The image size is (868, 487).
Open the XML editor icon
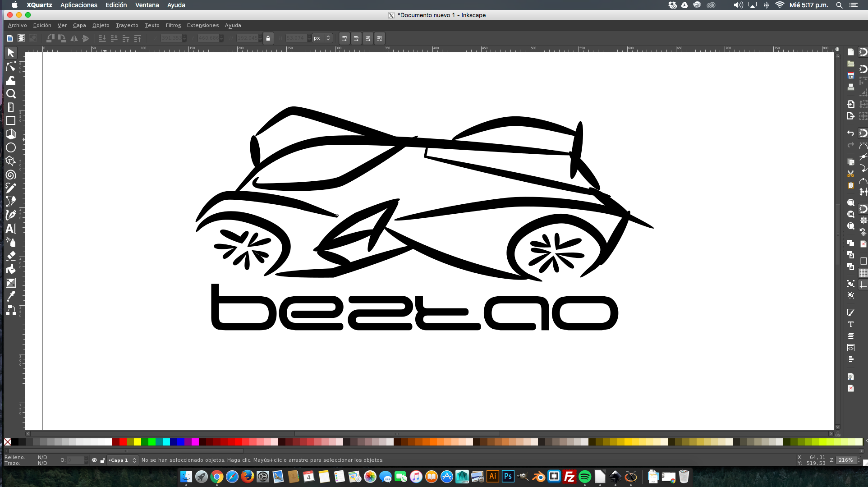(x=851, y=348)
